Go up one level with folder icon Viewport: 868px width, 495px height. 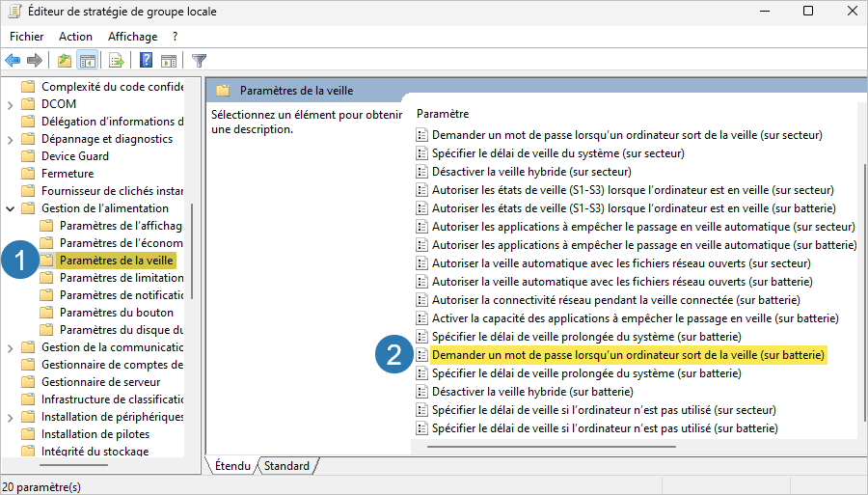click(x=65, y=61)
